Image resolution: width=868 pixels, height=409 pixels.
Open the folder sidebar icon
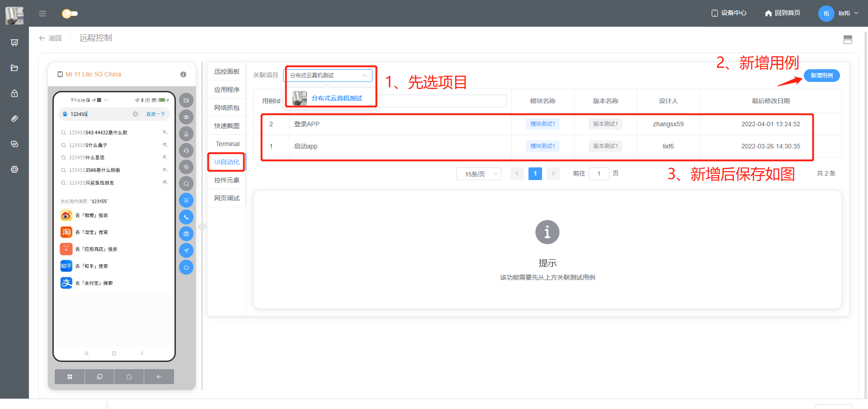click(14, 68)
